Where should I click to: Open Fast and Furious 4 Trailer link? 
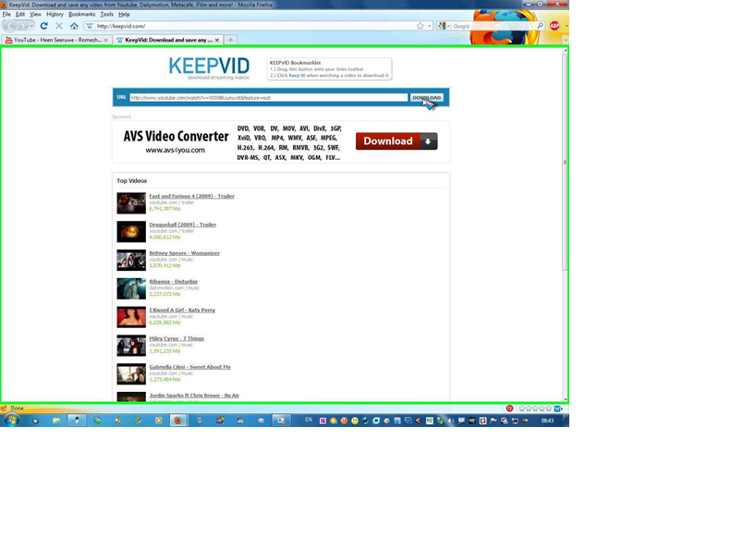pyautogui.click(x=191, y=196)
